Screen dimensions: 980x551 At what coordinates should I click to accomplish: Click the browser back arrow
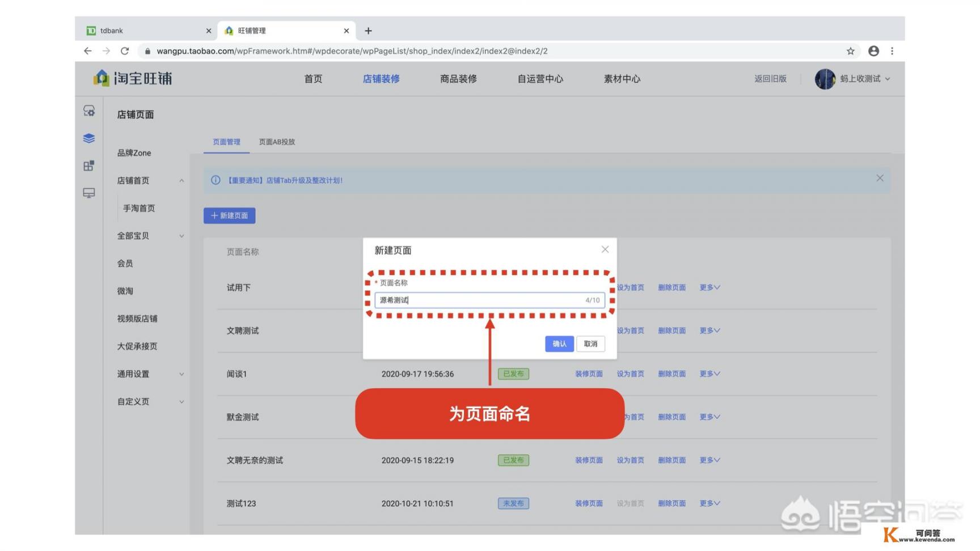click(x=87, y=51)
